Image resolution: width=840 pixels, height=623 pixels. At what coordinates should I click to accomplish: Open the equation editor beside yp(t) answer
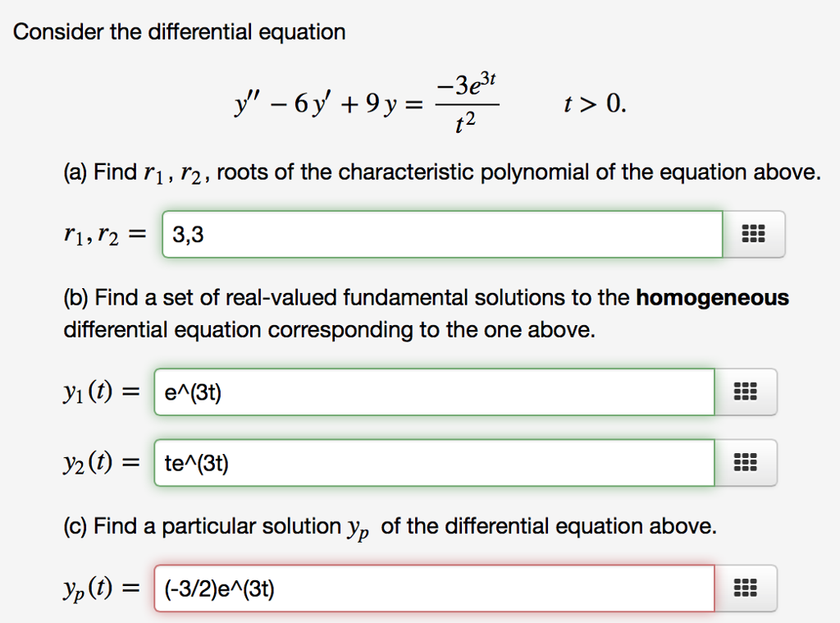[746, 588]
